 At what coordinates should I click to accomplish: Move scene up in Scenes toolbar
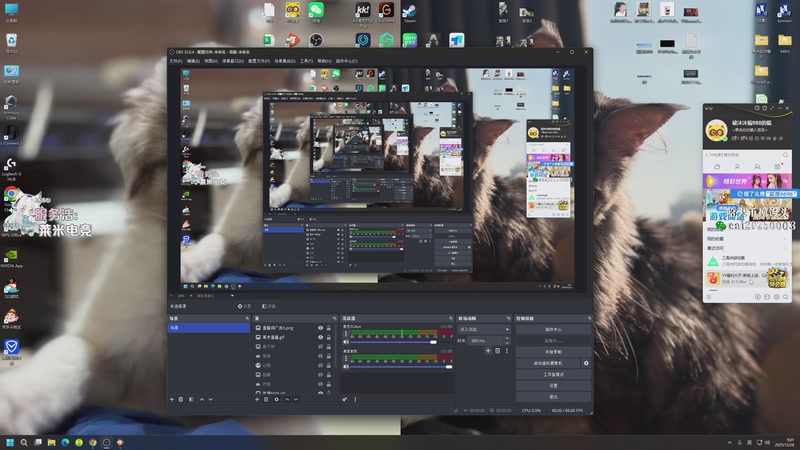tap(202, 399)
